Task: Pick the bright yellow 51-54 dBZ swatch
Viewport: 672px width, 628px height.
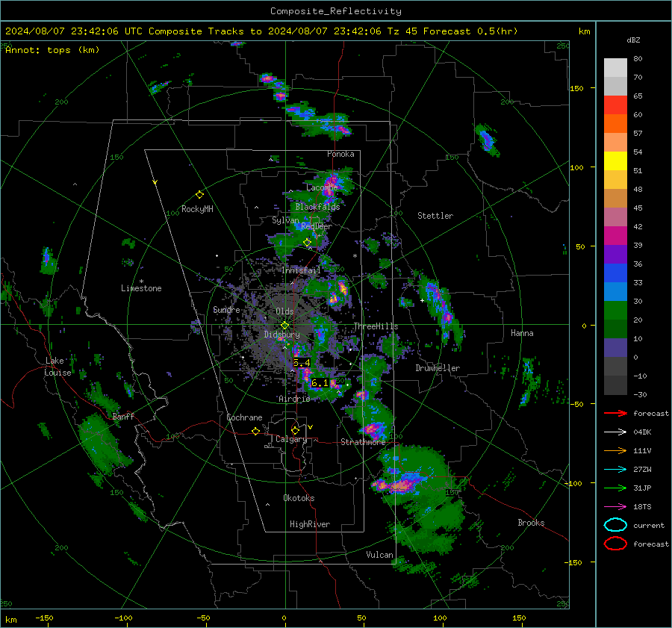Action: coord(615,161)
